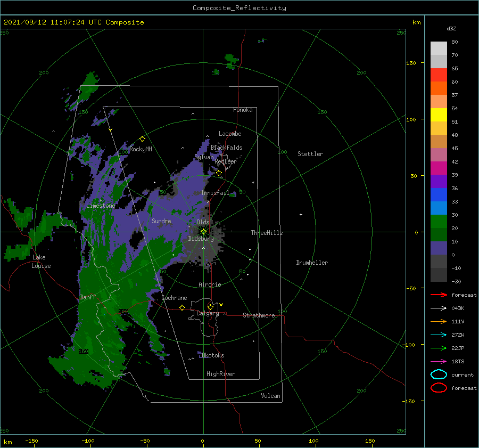Click the green 22JP arrow in legend

coord(439,348)
